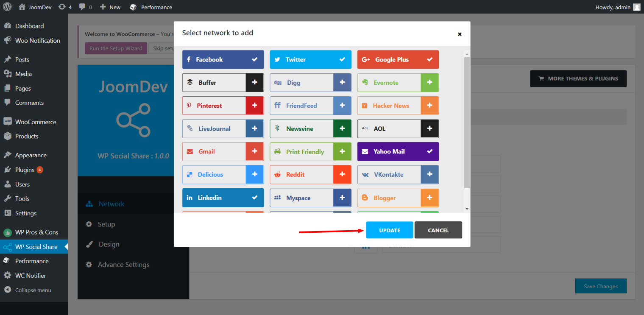Open Appearance in the admin sidebar

(34, 155)
